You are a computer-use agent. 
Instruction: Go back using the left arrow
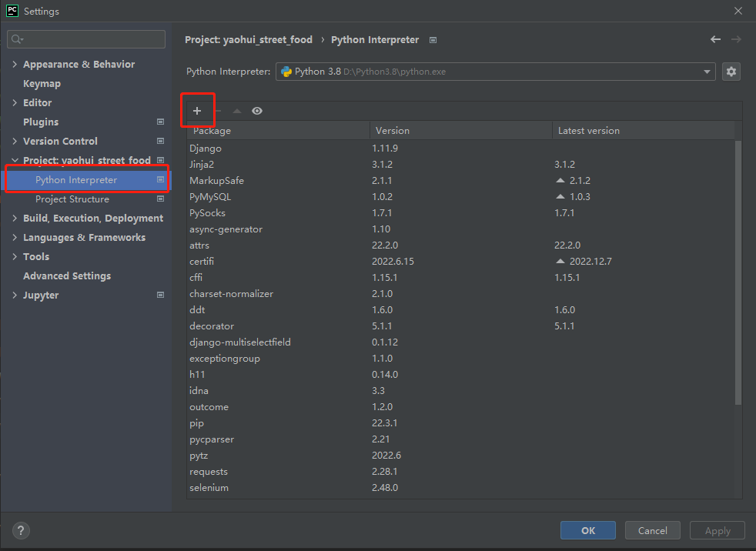[715, 39]
